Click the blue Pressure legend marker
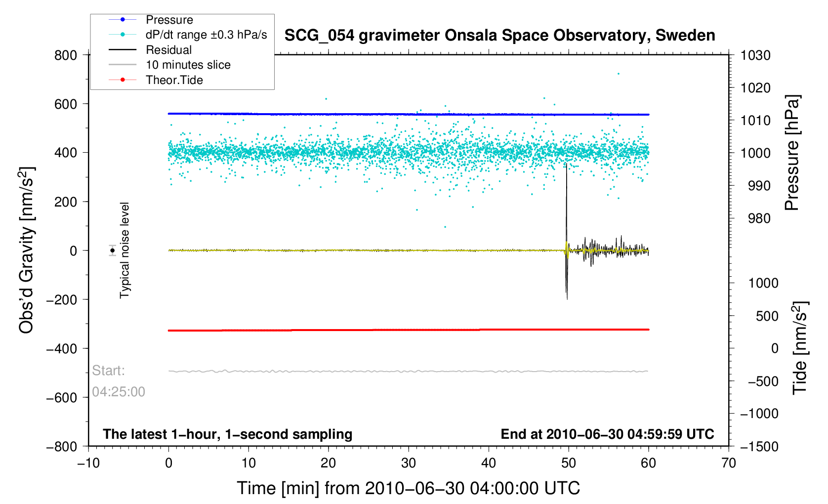Screen dimensions: 828x504 (123, 20)
